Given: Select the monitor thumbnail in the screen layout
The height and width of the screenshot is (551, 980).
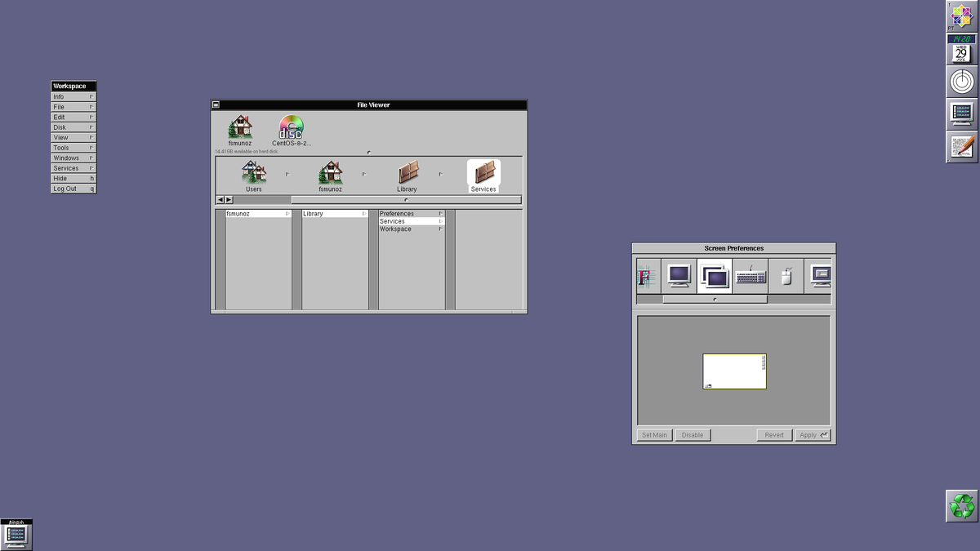Looking at the screenshot, I should tap(733, 370).
